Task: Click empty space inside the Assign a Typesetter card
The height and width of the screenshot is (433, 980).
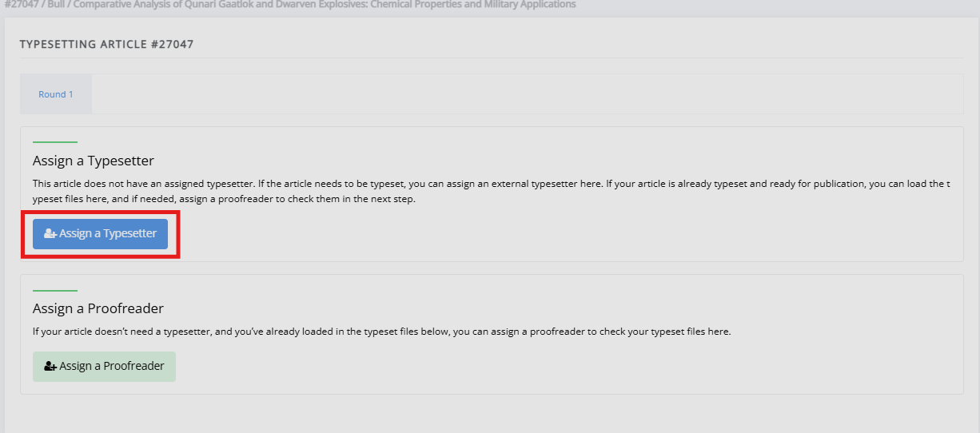Action: click(560, 234)
